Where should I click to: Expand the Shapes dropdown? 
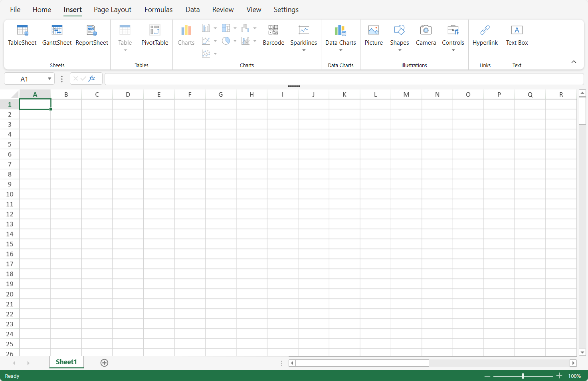(x=400, y=50)
